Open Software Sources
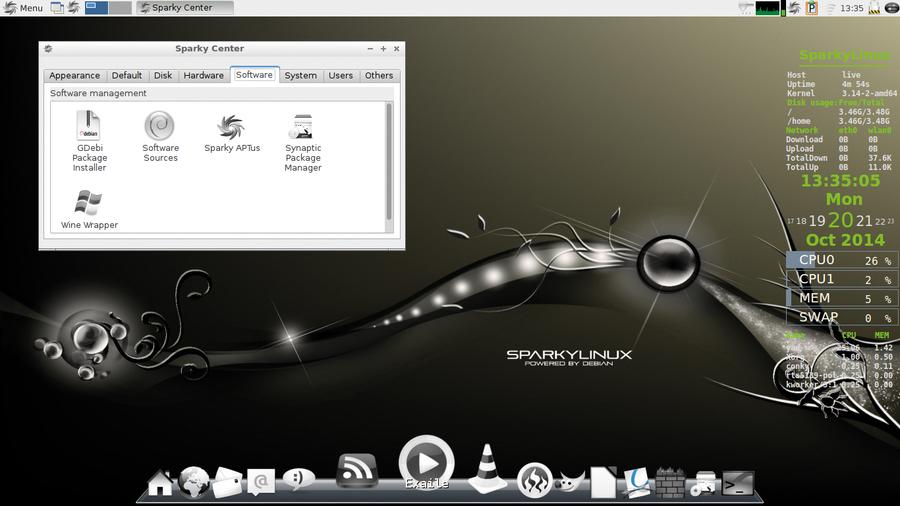The height and width of the screenshot is (506, 900). (x=160, y=137)
